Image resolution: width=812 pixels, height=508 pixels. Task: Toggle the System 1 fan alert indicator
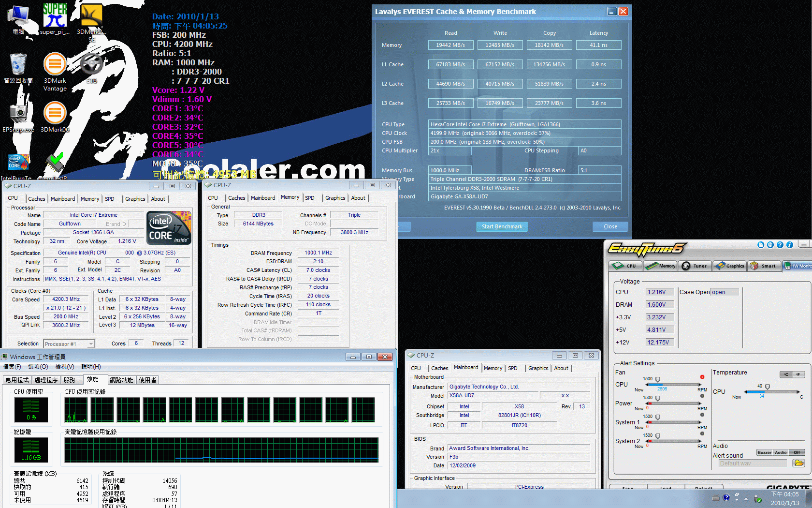tap(702, 415)
